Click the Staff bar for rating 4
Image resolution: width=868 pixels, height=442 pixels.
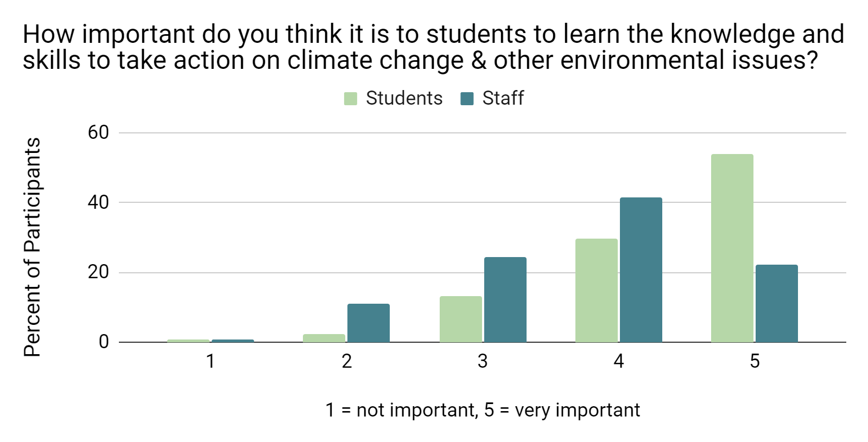tap(641, 270)
